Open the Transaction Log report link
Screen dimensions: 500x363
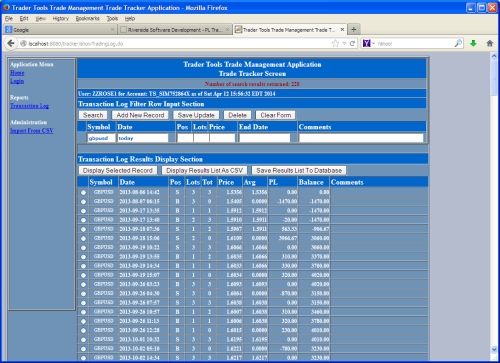[30, 106]
